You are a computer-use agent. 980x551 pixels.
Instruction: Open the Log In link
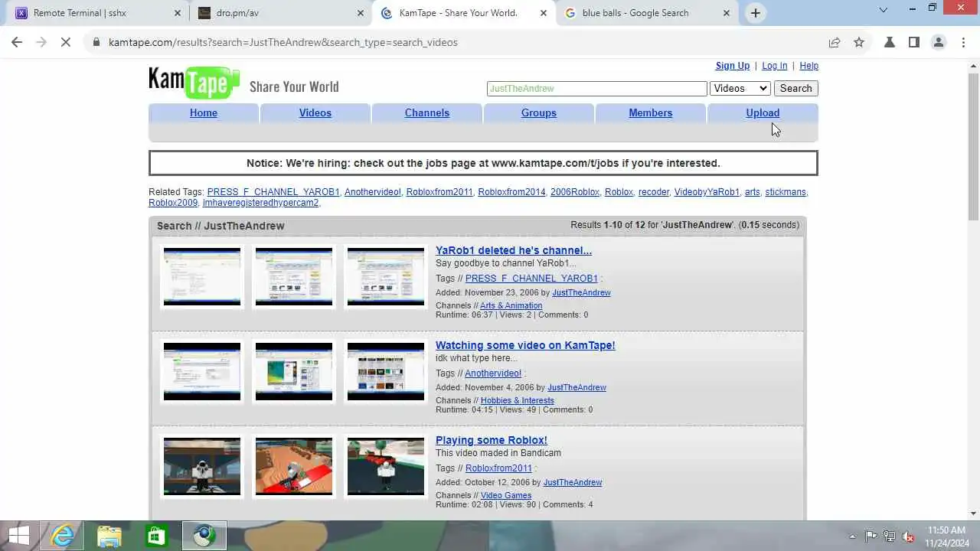pyautogui.click(x=774, y=66)
